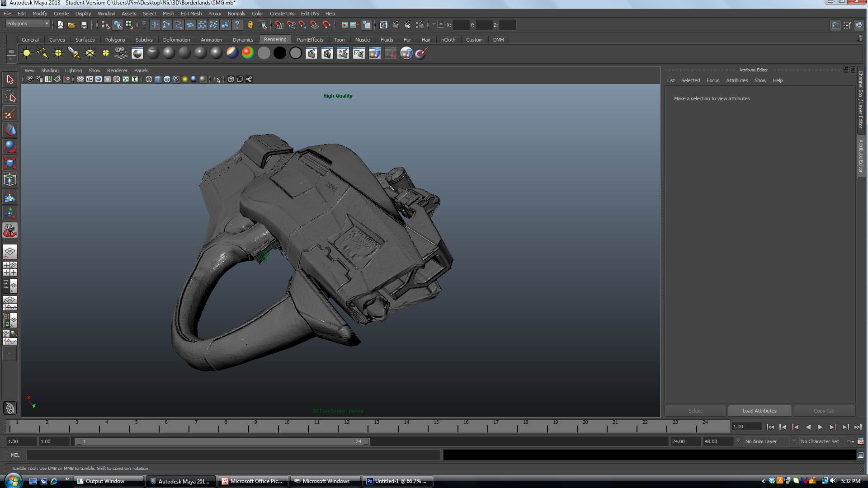Click the camera shelf icon
Image resolution: width=868 pixels, height=488 pixels.
pos(121,53)
